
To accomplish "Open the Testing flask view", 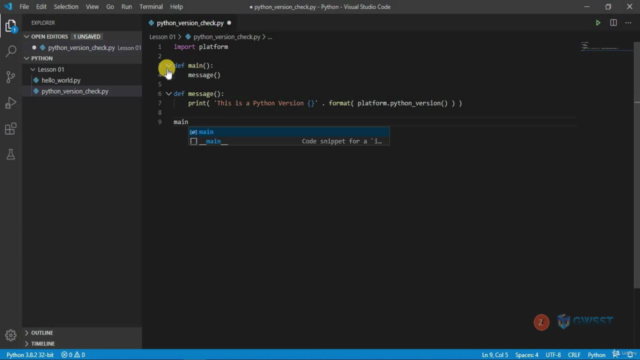I will point(11,154).
